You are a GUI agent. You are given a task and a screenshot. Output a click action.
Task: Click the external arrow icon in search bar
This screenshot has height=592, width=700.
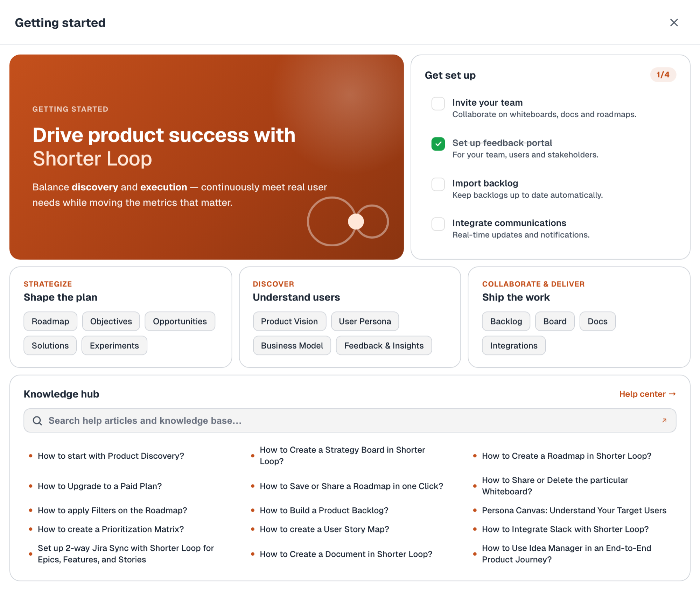point(664,421)
